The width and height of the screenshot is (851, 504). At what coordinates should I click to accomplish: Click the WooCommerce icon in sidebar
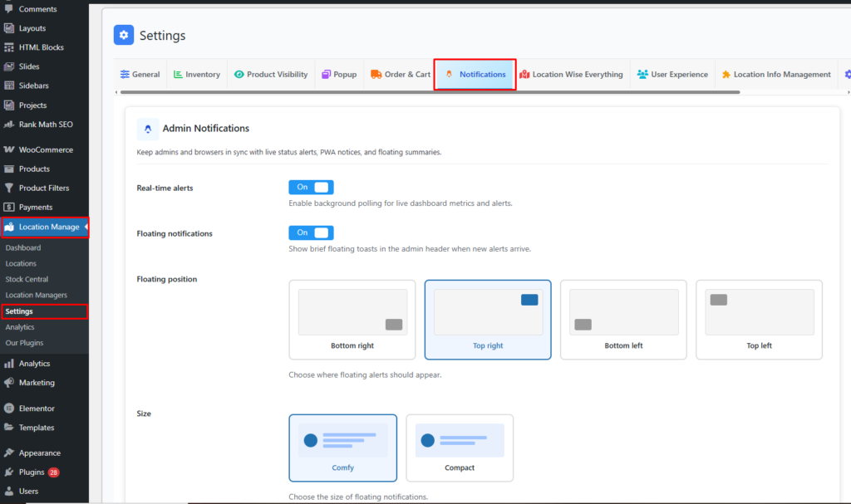(9, 150)
